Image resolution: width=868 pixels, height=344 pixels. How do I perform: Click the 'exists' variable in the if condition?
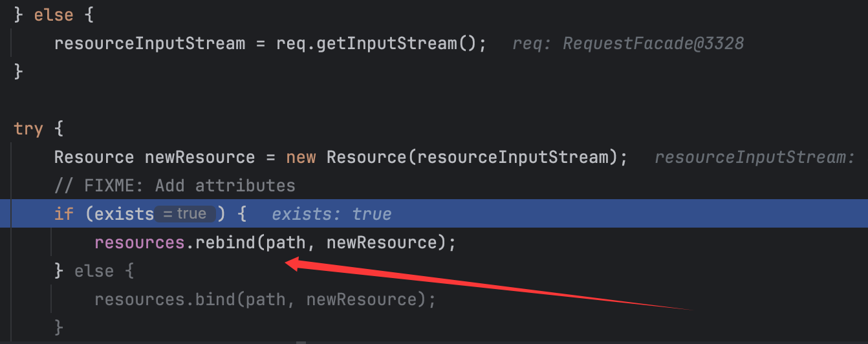(124, 214)
